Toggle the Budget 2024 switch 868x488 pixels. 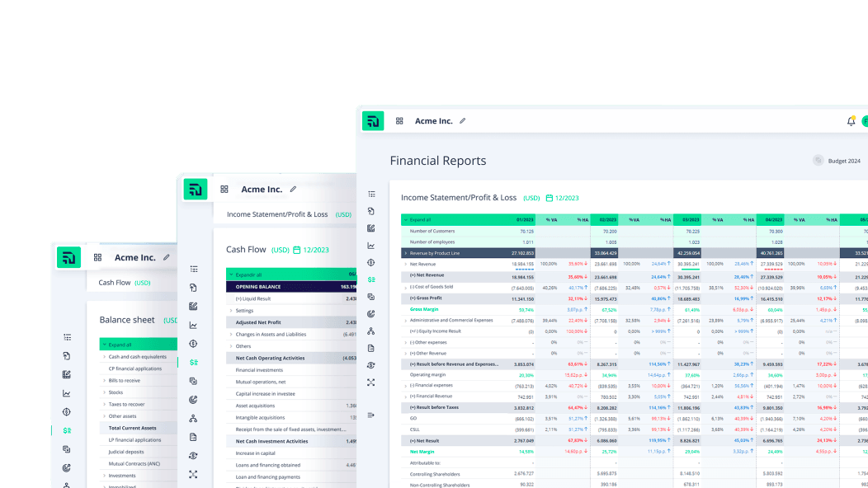click(818, 161)
